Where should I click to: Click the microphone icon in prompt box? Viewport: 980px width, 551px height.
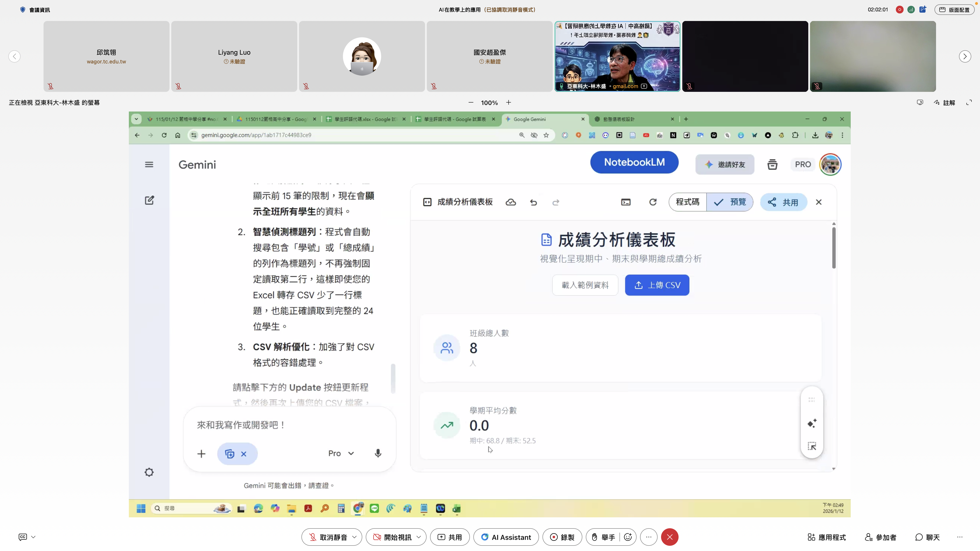378,453
